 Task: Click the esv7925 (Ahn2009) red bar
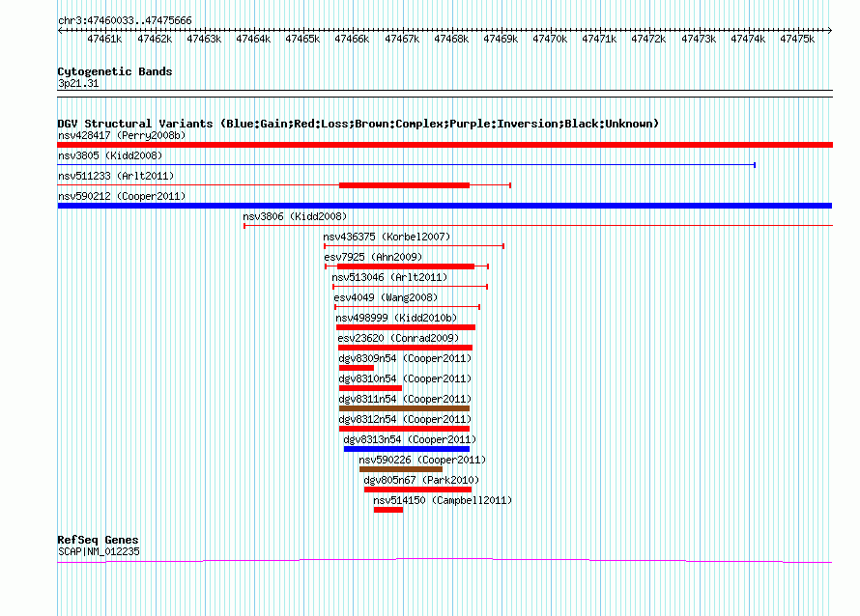pyautogui.click(x=406, y=266)
